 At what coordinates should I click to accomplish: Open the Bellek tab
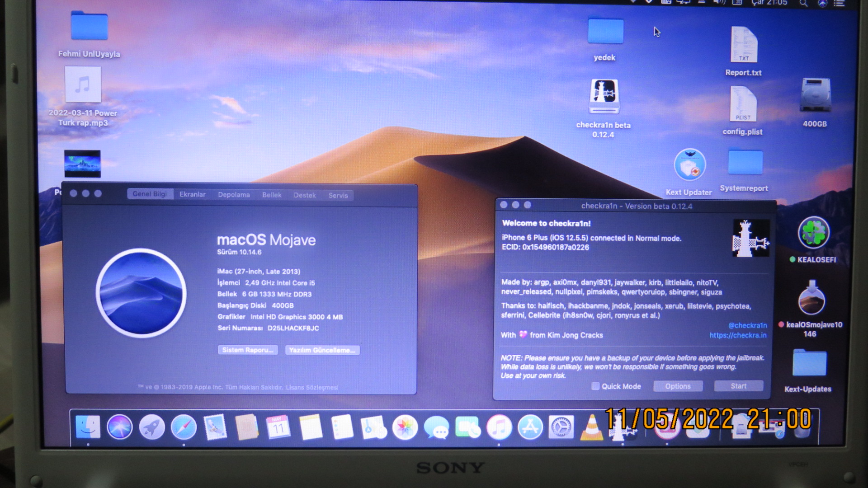pyautogui.click(x=272, y=195)
